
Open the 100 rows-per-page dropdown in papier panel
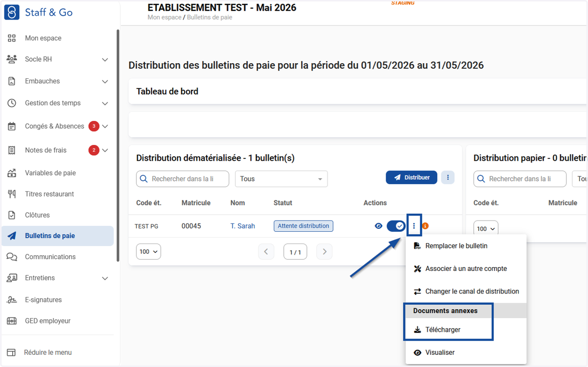coord(486,229)
